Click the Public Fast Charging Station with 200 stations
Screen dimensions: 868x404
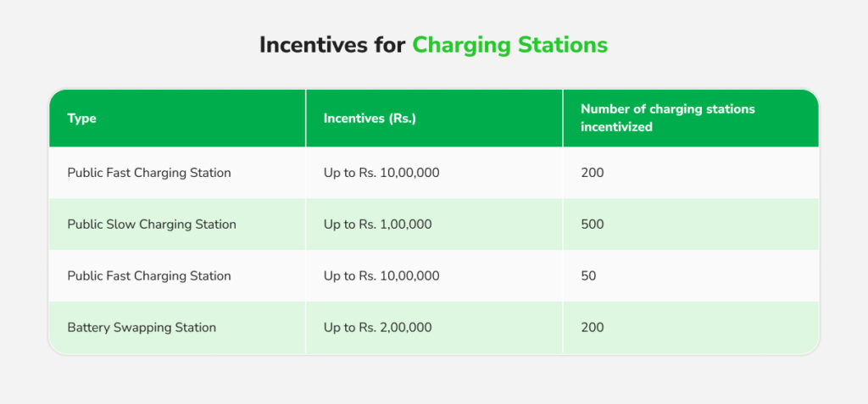pyautogui.click(x=149, y=173)
